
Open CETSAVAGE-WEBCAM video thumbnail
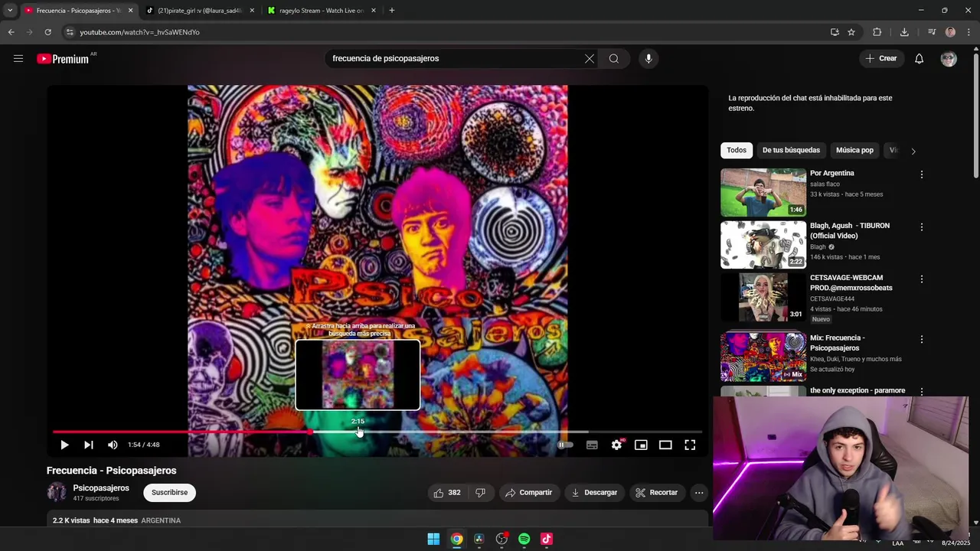coord(763,297)
